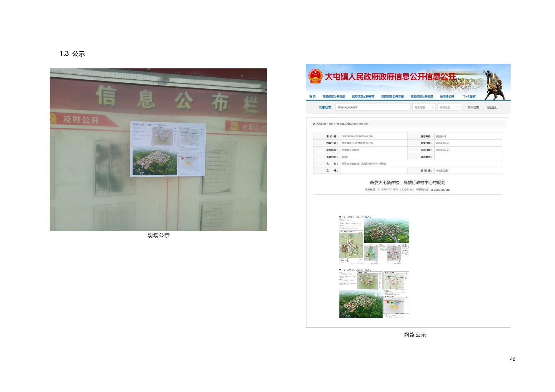Open the "3+2清单" navigation item
Image resolution: width=555 pixels, height=392 pixels.
469,96
